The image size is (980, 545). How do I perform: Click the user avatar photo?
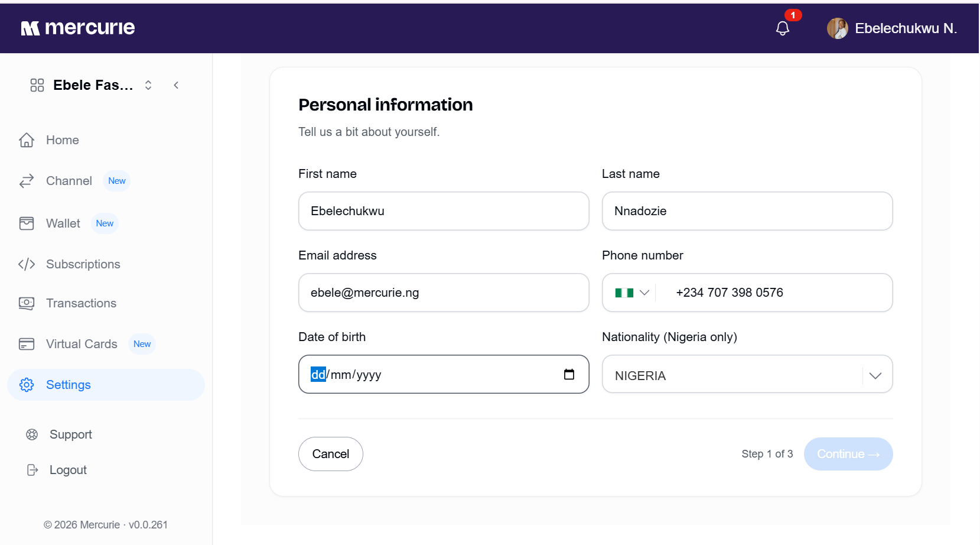tap(837, 28)
